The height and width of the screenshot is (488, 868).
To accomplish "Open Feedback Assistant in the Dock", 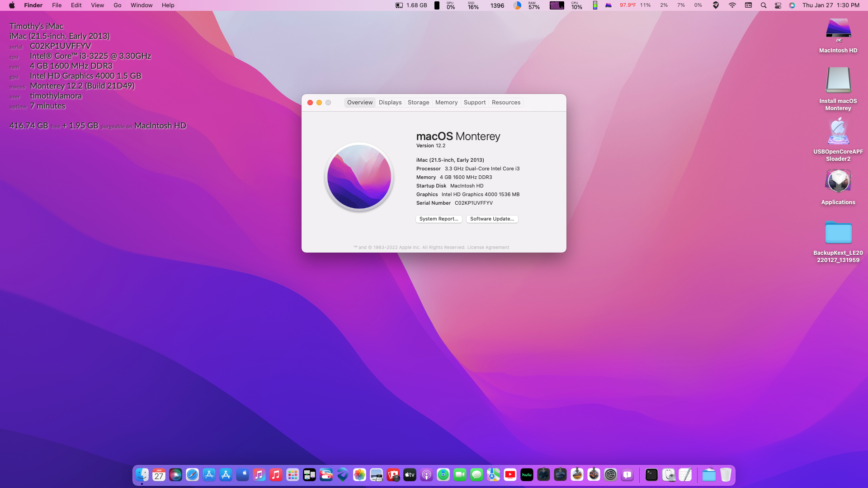I will click(627, 474).
